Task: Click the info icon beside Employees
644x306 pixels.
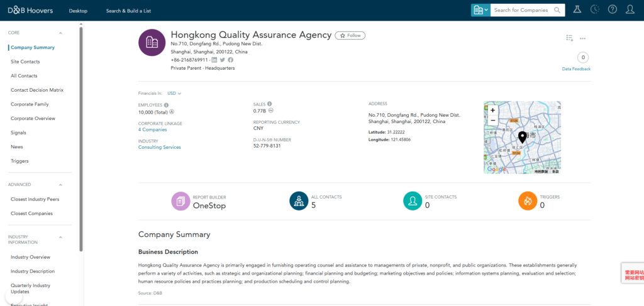Action: point(167,105)
